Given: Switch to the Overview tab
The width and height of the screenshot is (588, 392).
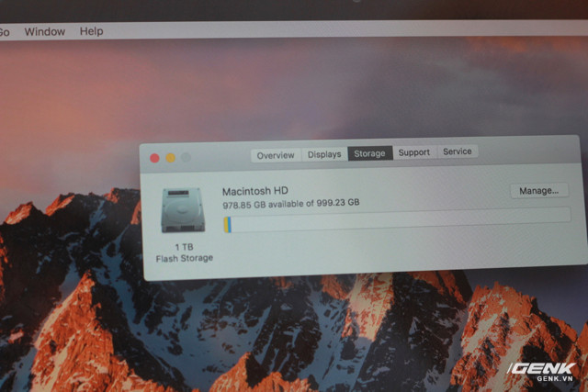Looking at the screenshot, I should tap(276, 154).
